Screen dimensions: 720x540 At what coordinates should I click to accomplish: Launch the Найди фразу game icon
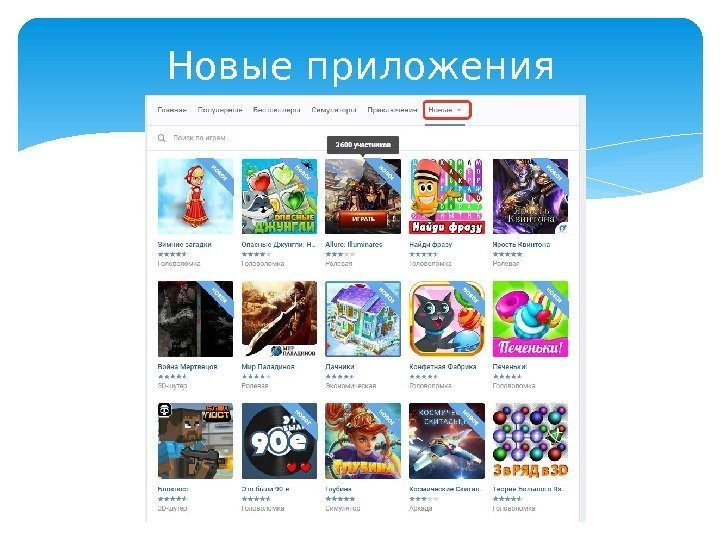[x=447, y=197]
